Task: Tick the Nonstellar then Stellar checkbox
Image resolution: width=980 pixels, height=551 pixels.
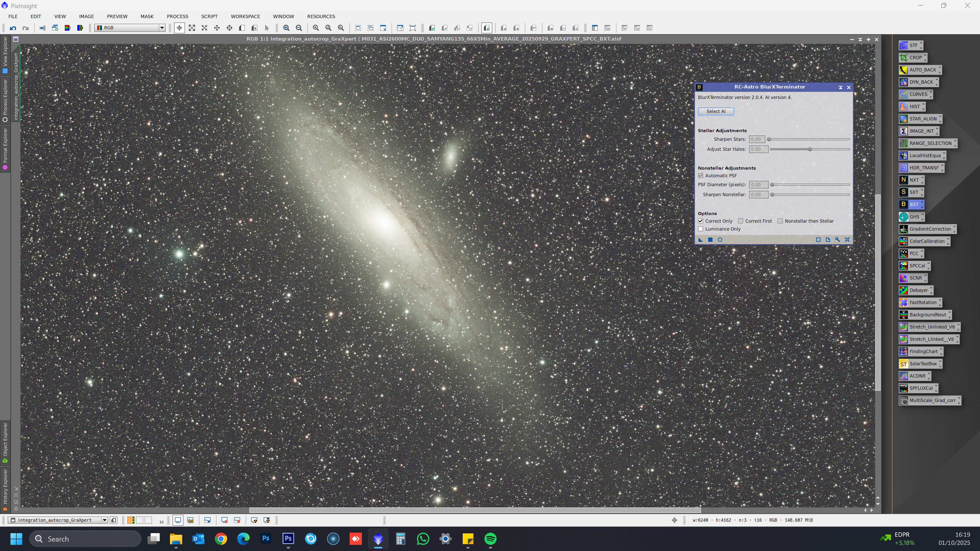Action: 780,221
